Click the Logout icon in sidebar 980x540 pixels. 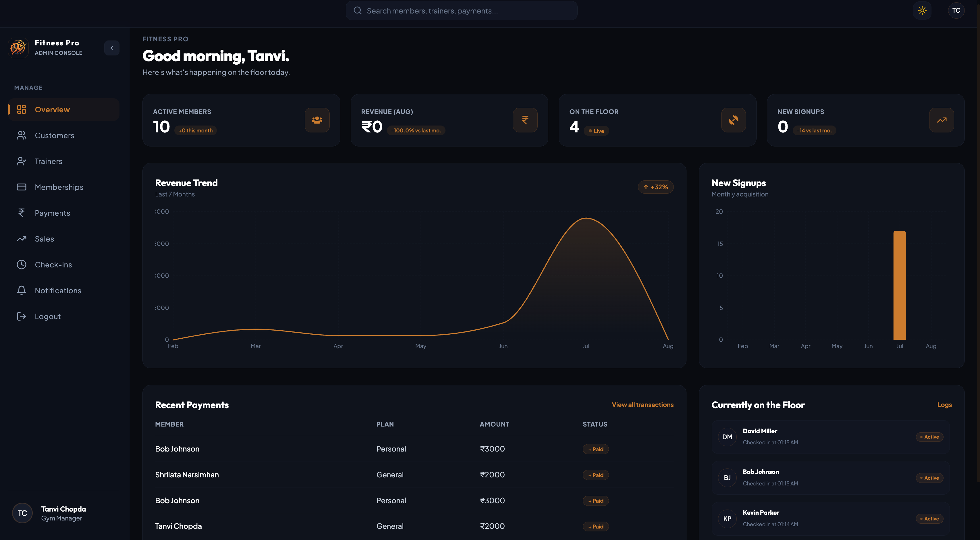point(22,316)
